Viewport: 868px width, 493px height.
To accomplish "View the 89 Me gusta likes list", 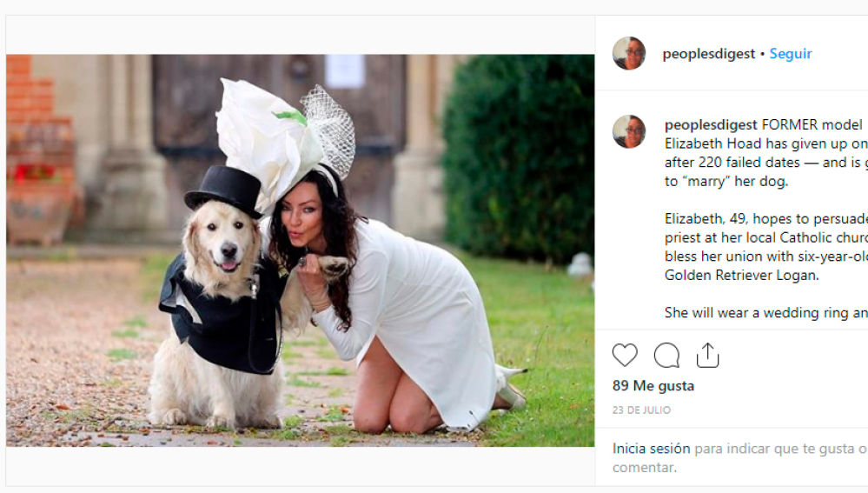I will [x=653, y=385].
